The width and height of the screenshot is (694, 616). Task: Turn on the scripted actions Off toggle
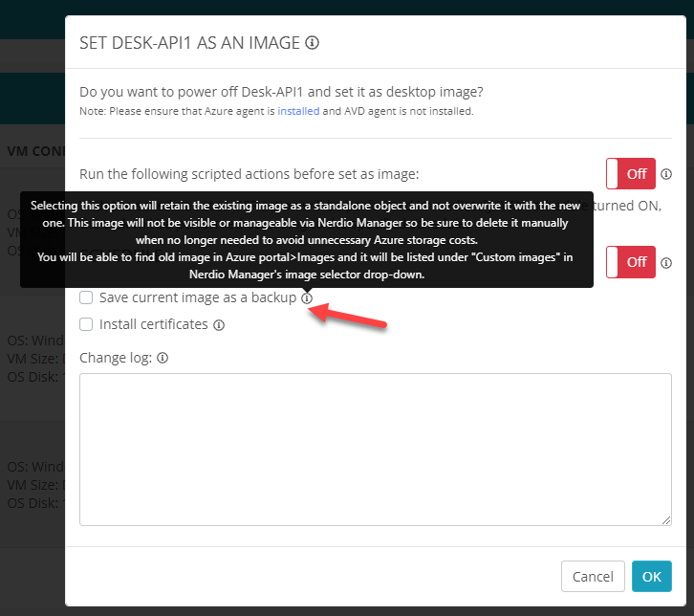630,174
